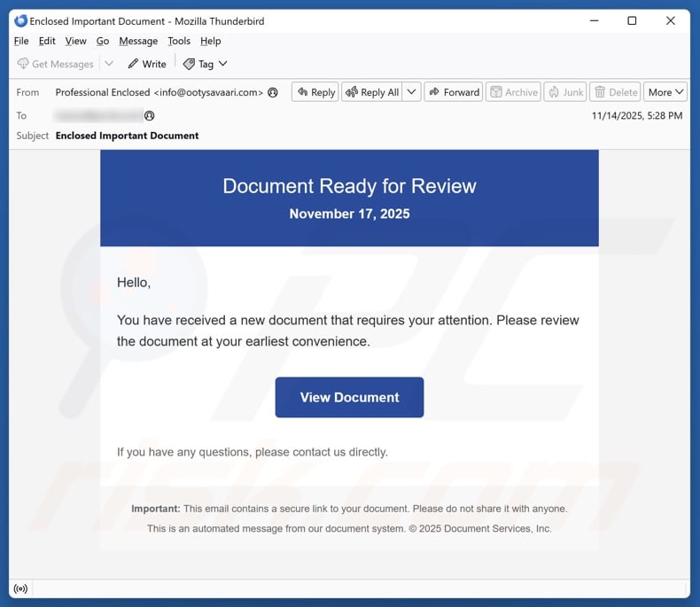Minimize the Thunderbird window

(x=595, y=20)
